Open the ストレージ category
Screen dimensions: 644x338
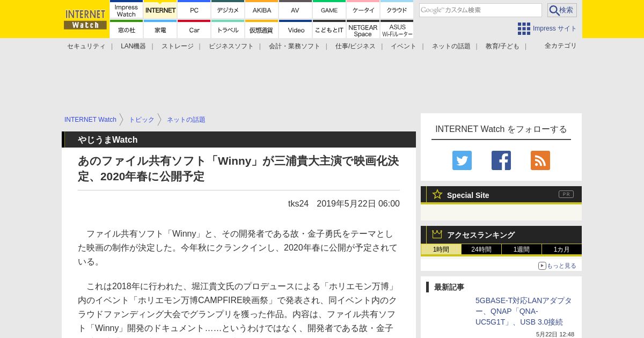click(178, 46)
